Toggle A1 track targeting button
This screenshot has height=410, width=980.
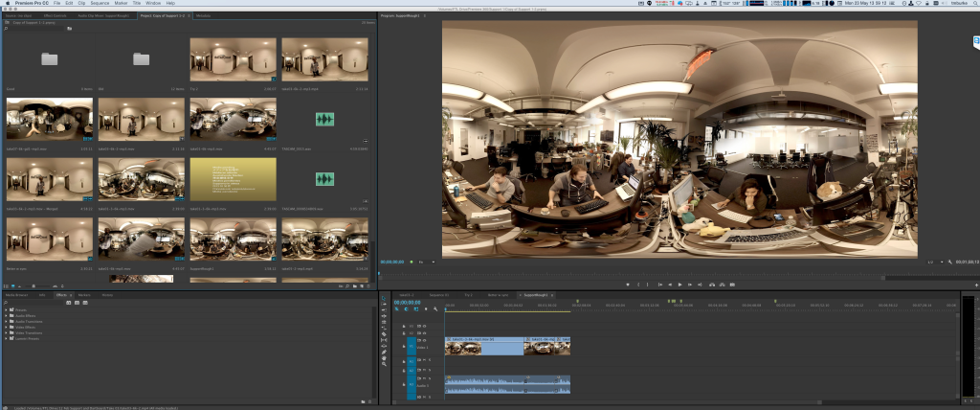tap(412, 361)
